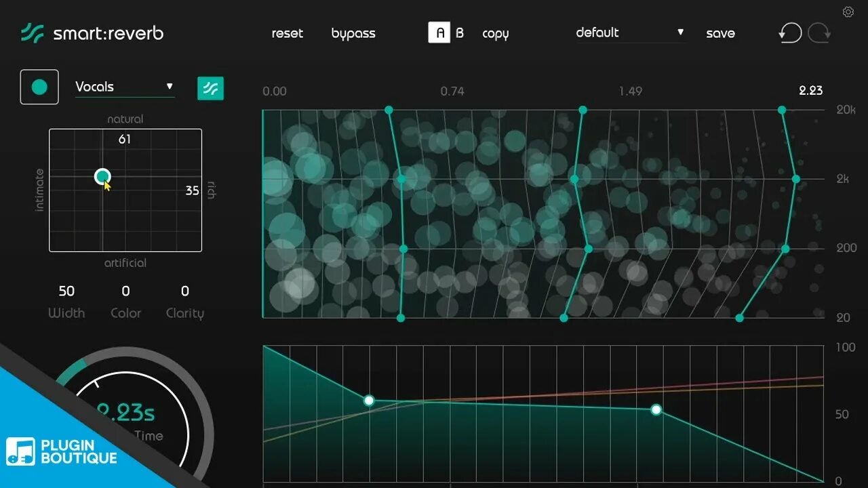
Task: Click the 1.49 time axis label
Action: 630,91
